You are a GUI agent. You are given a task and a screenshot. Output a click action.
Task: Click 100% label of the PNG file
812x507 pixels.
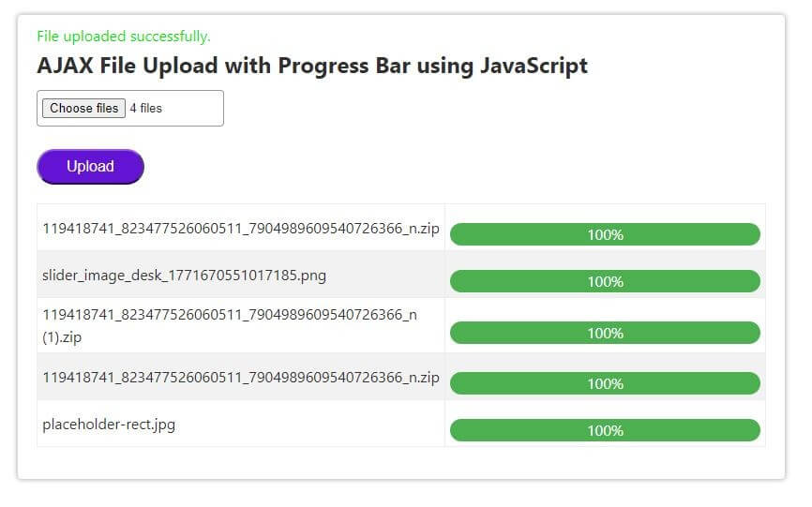pos(606,282)
